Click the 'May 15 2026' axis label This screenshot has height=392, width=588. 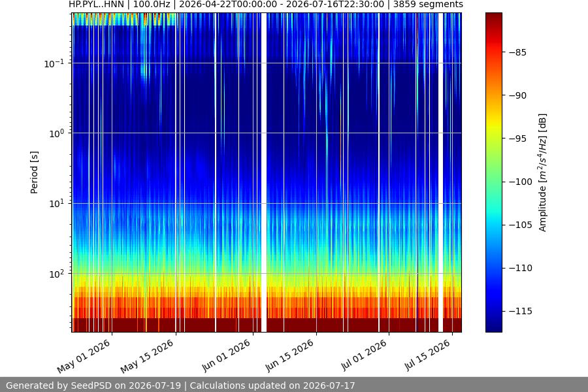coord(148,356)
